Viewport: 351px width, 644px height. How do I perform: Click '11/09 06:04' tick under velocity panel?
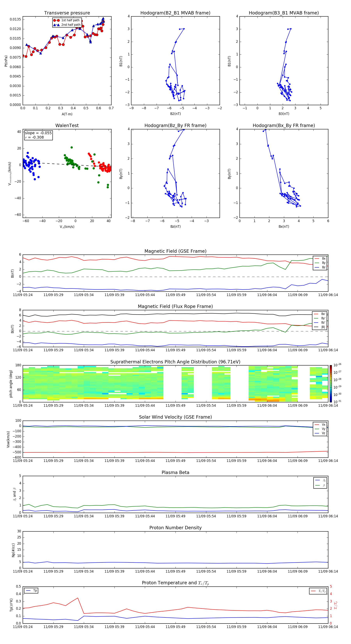click(x=267, y=461)
